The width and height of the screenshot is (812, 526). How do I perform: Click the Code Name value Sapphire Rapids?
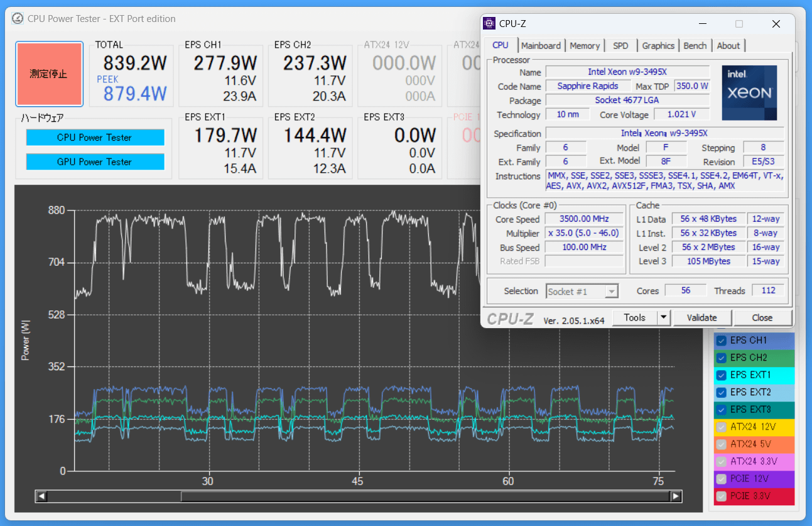coord(588,86)
